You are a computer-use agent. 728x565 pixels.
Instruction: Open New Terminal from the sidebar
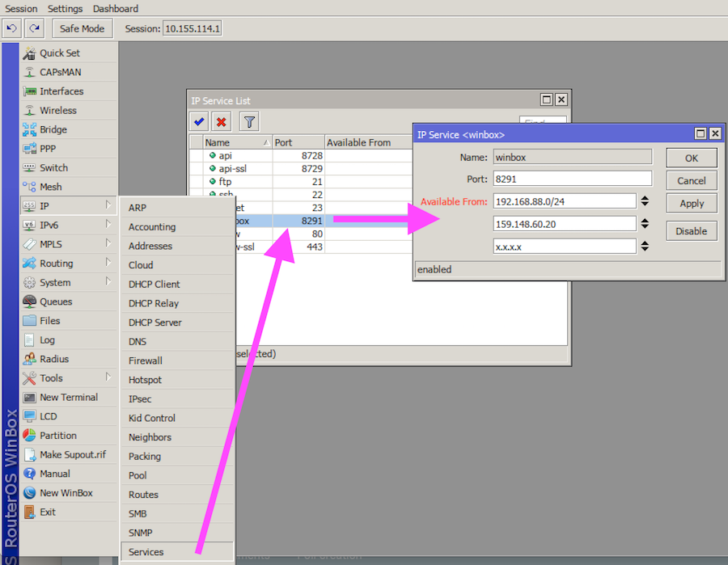68,398
